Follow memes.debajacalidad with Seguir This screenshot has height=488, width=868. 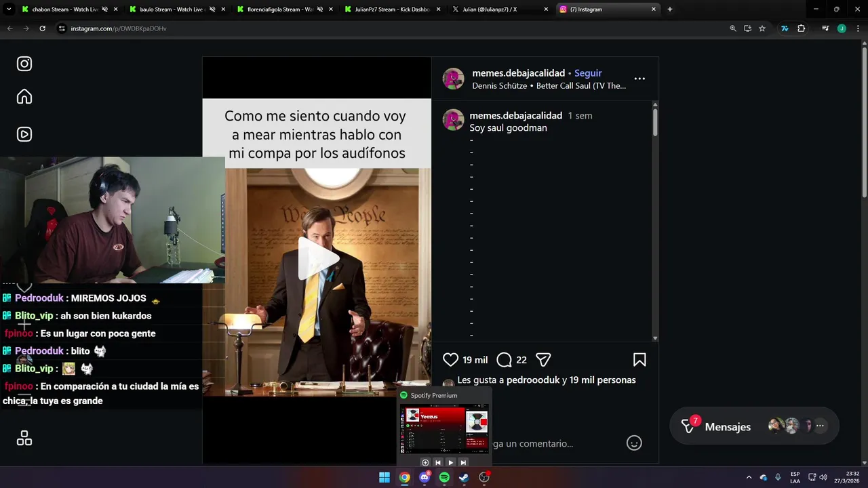coord(588,73)
